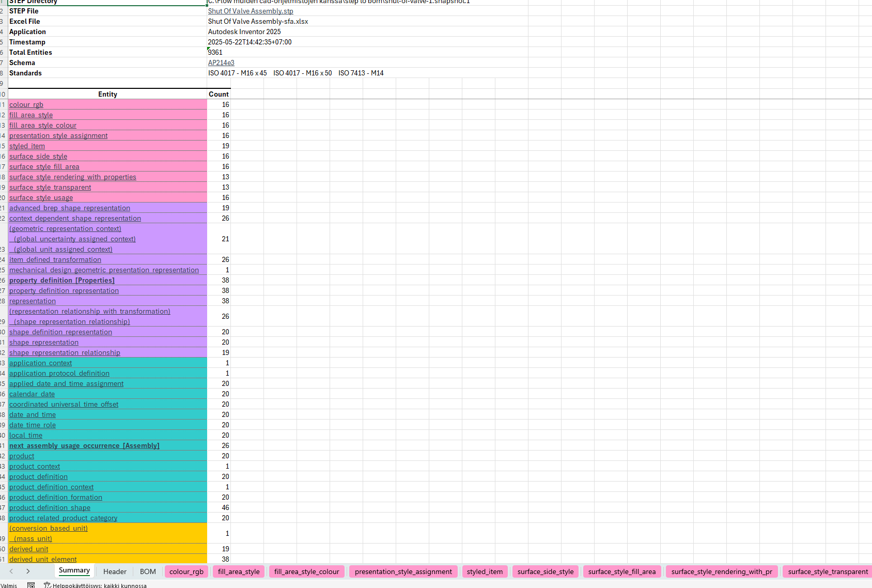Click the next sheet navigation arrow
Image resolution: width=872 pixels, height=588 pixels.
[28, 571]
